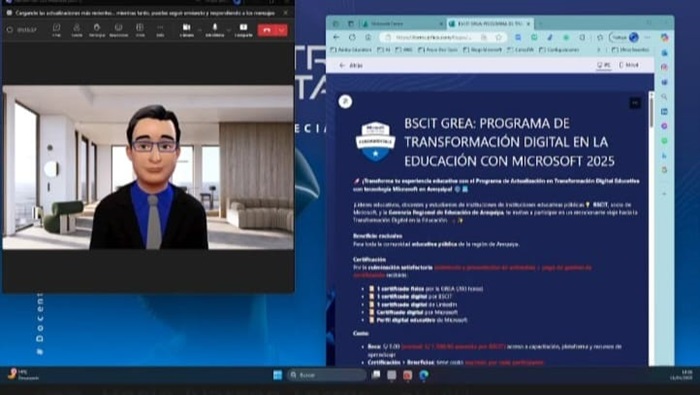Click the browser refresh icon
Viewport: 700px width, 395px height.
tap(352, 37)
